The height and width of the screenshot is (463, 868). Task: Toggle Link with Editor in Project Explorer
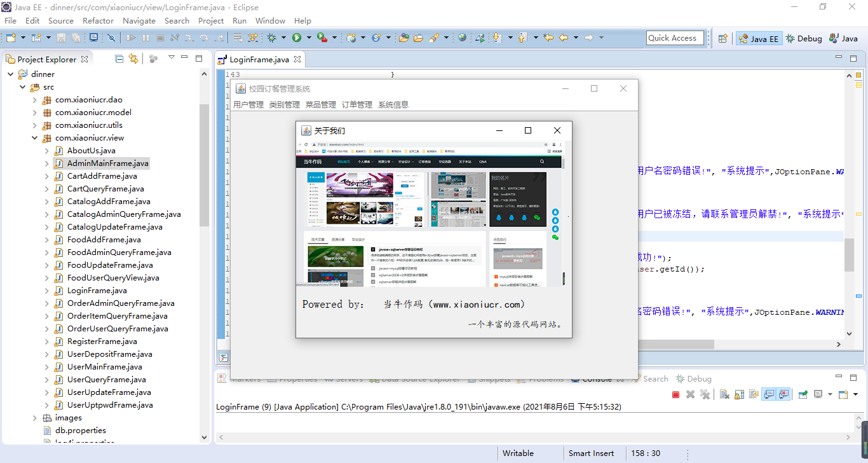(x=133, y=59)
